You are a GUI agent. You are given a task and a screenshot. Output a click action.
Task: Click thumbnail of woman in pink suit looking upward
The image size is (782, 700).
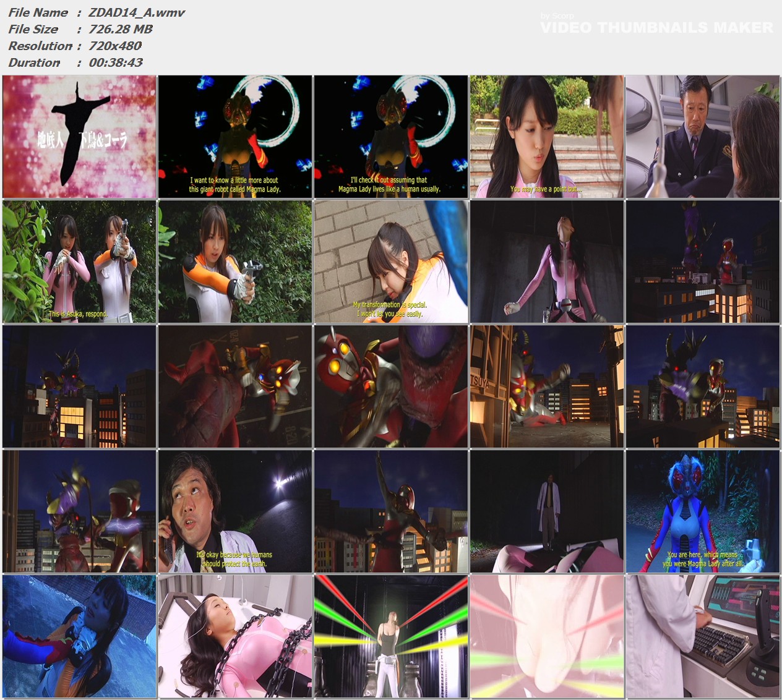pyautogui.click(x=547, y=262)
